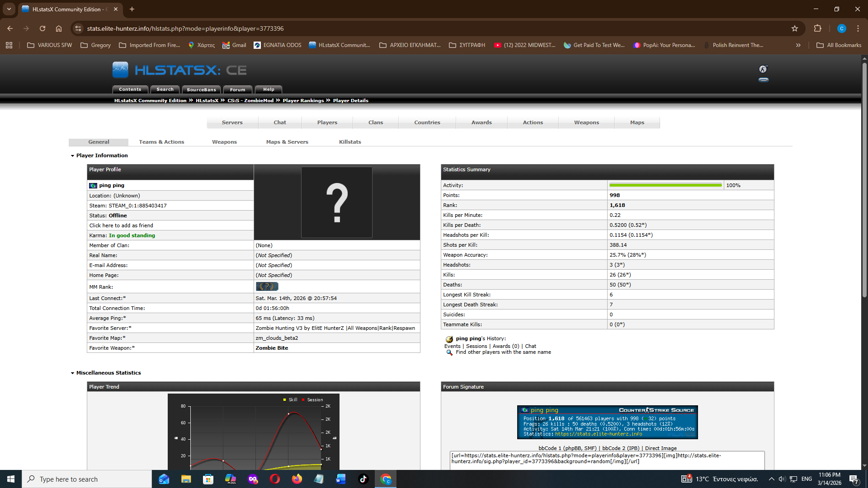The width and height of the screenshot is (868, 488).
Task: Open the browser tab search dropdown
Action: [9, 9]
